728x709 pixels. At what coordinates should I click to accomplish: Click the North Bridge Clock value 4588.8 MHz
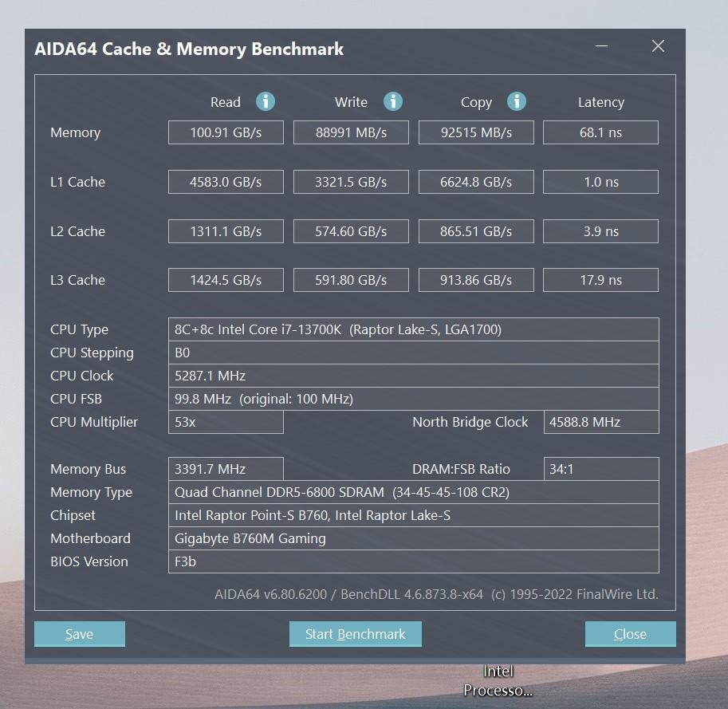tap(601, 422)
